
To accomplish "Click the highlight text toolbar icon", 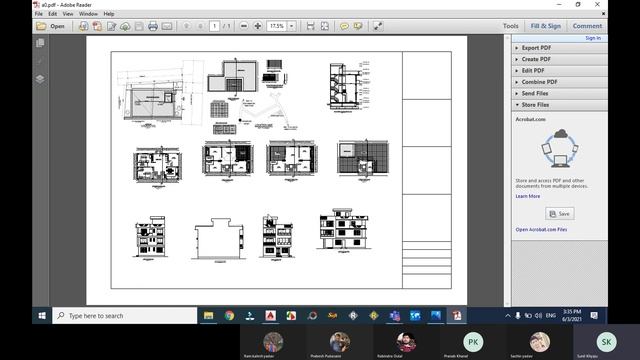I will click(358, 26).
